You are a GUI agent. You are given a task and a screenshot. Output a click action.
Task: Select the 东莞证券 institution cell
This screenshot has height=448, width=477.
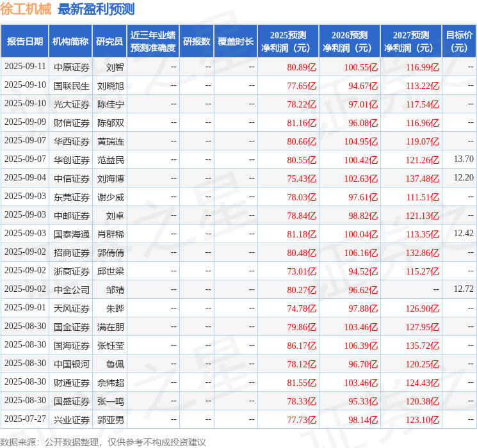pos(72,197)
